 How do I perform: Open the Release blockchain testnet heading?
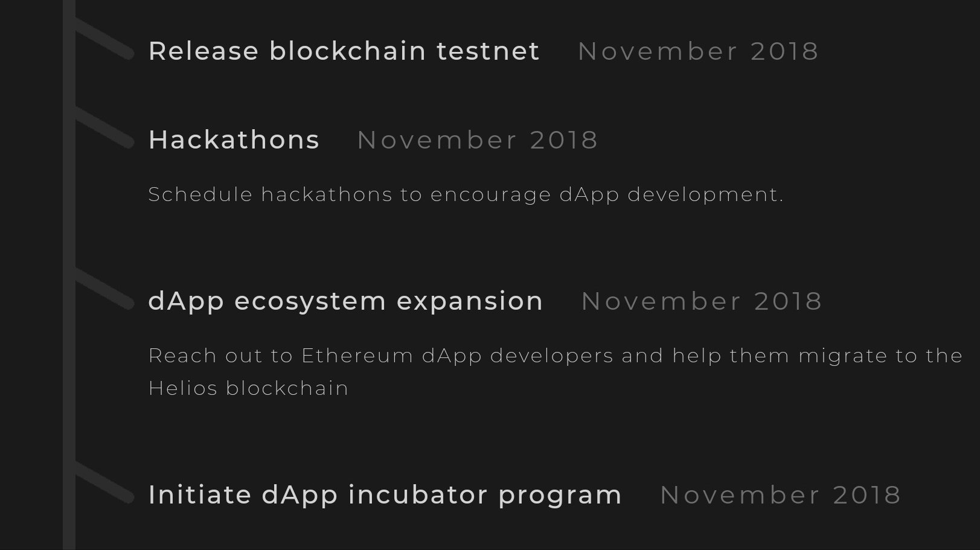pos(344,51)
